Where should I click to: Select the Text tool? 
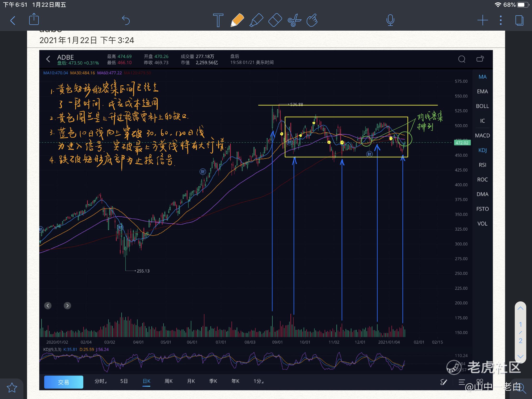tap(218, 20)
